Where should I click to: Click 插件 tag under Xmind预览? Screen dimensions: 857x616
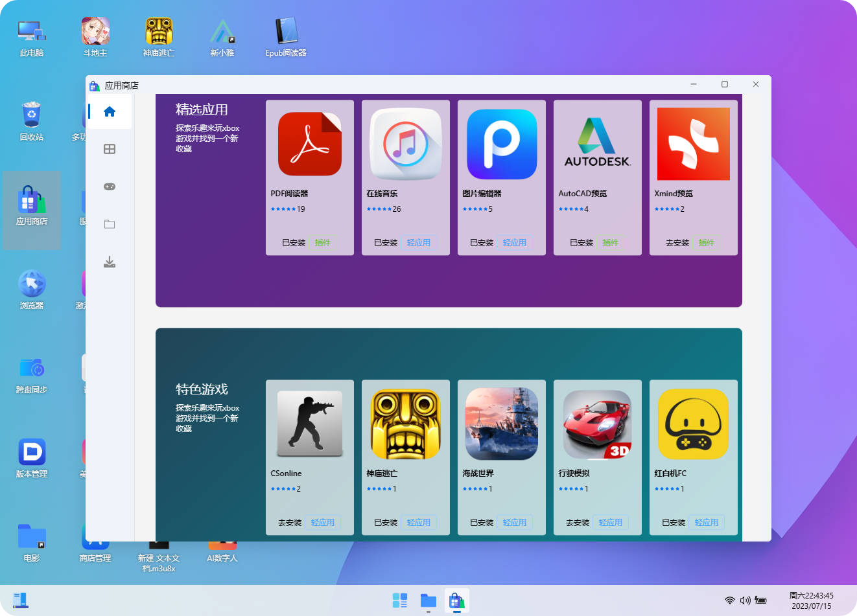pyautogui.click(x=707, y=243)
